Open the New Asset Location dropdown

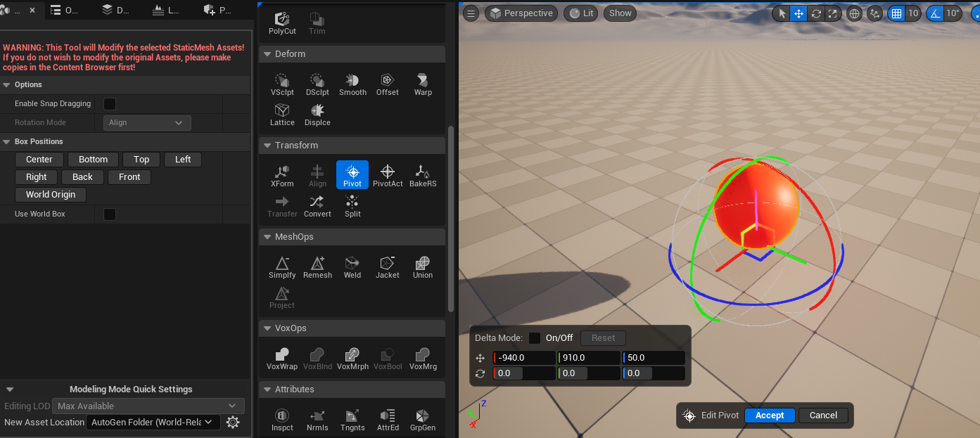[153, 423]
